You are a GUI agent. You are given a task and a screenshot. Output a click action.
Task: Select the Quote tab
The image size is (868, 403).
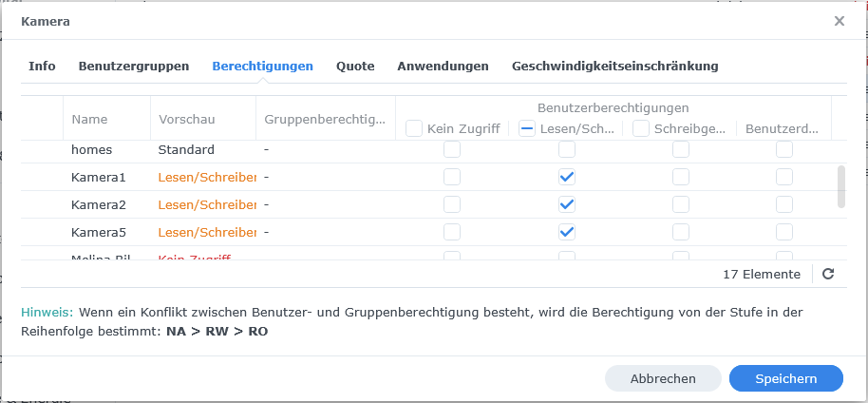coord(355,67)
